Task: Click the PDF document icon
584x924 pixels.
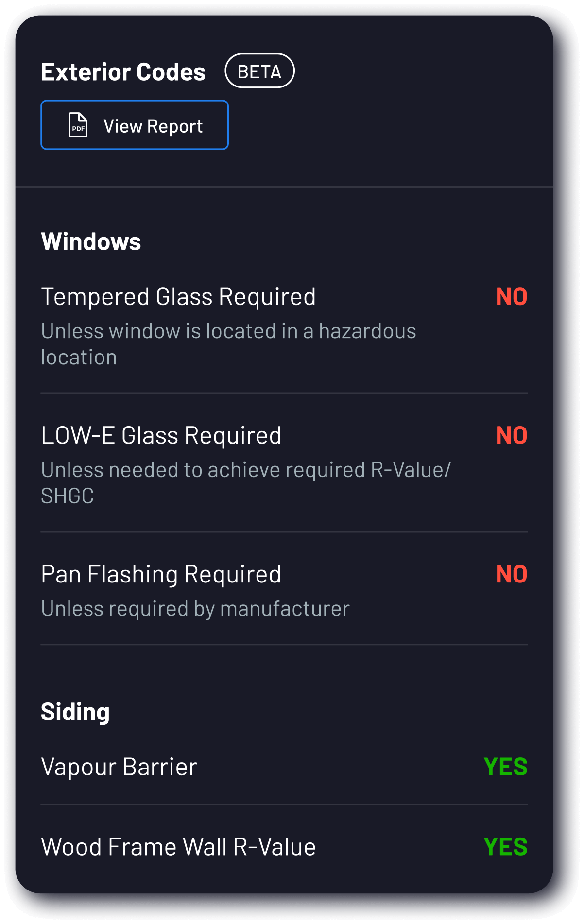Action: (x=78, y=125)
